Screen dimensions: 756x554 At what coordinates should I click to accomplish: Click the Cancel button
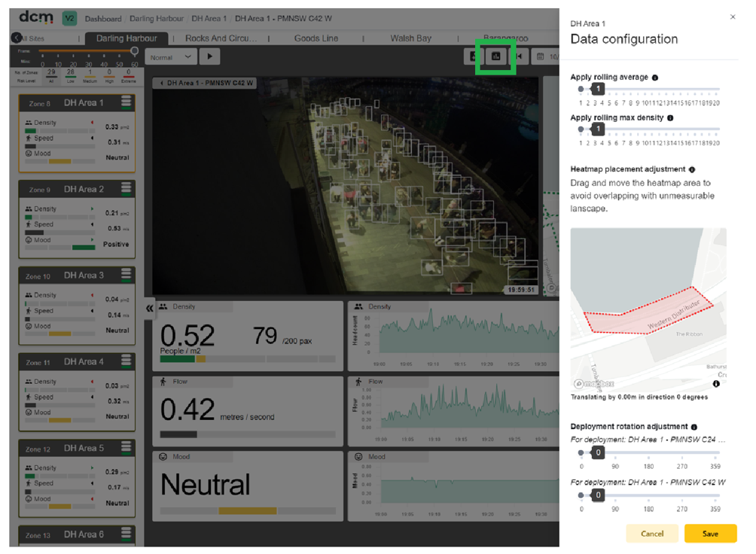[652, 534]
